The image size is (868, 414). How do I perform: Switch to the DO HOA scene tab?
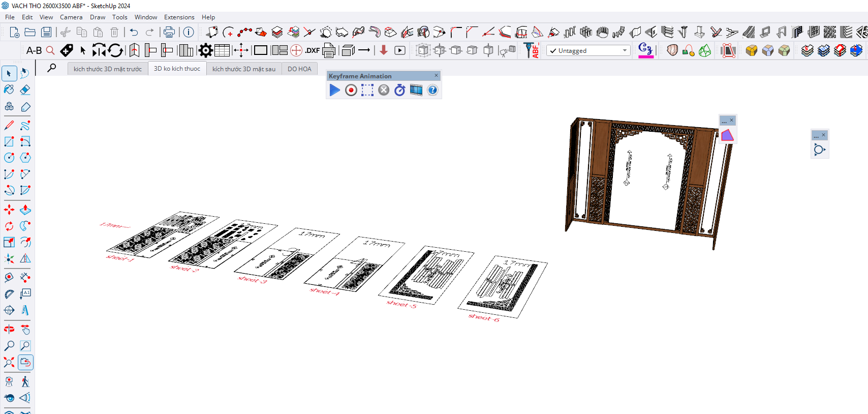click(299, 69)
